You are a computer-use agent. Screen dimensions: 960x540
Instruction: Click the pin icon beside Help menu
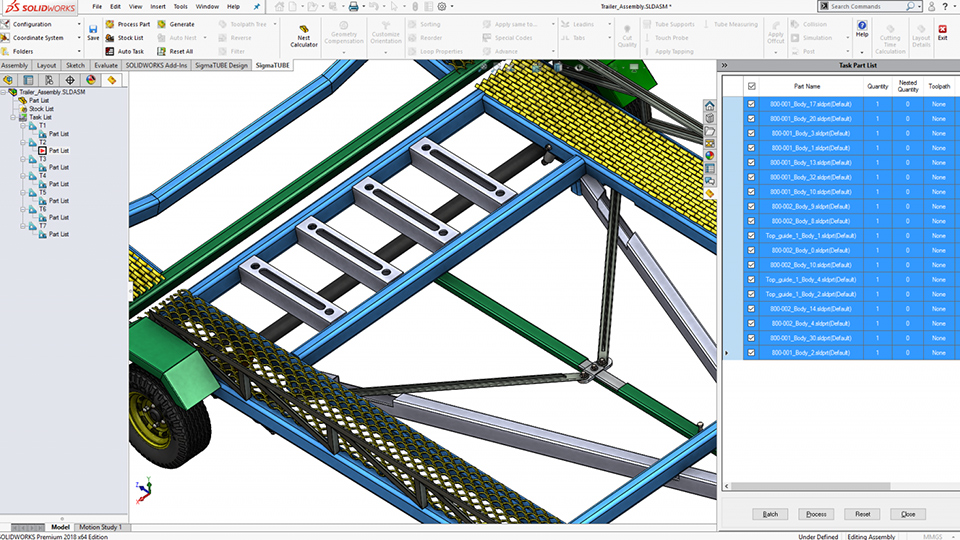coord(257,7)
